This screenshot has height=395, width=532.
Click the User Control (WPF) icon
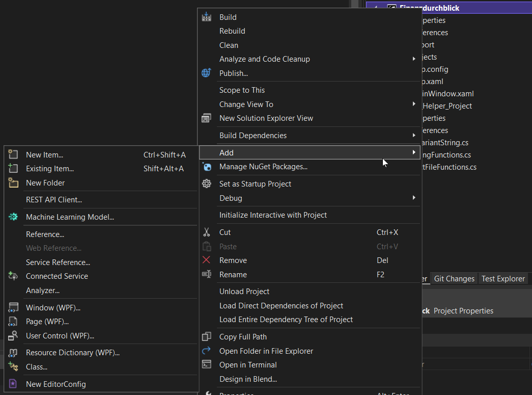click(13, 335)
